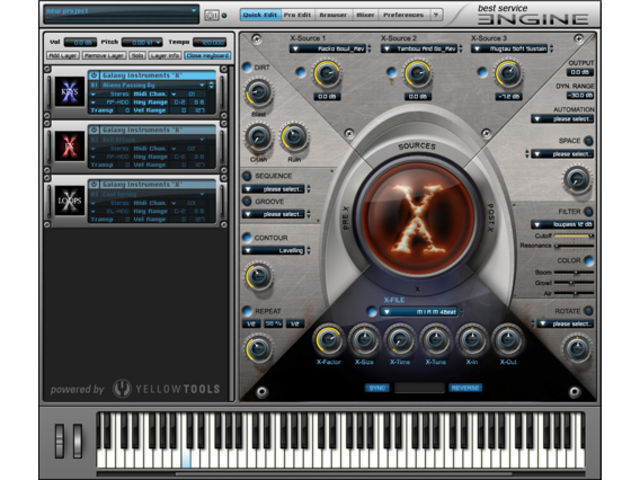Image resolution: width=640 pixels, height=480 pixels.
Task: Toggle the DIRT section on/off LED
Action: pos(247,67)
